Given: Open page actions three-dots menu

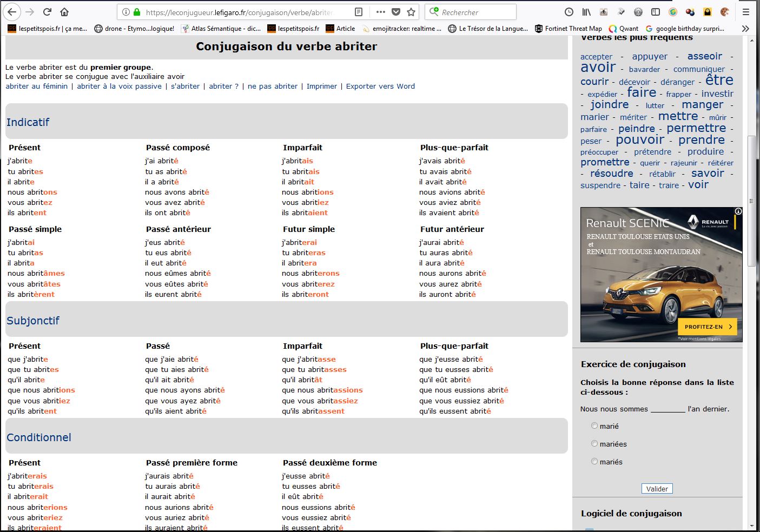Looking at the screenshot, I should pyautogui.click(x=380, y=12).
